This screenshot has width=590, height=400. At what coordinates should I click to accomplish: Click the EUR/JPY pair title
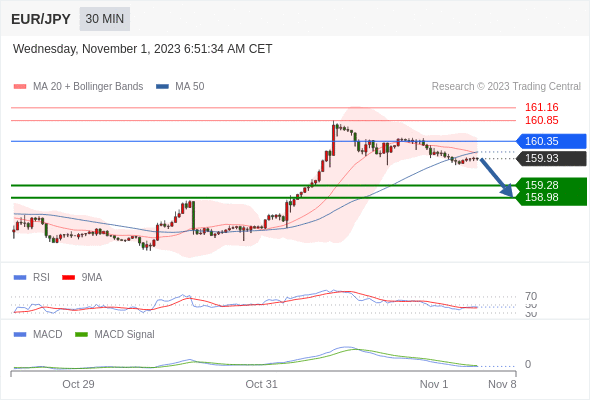(41, 19)
